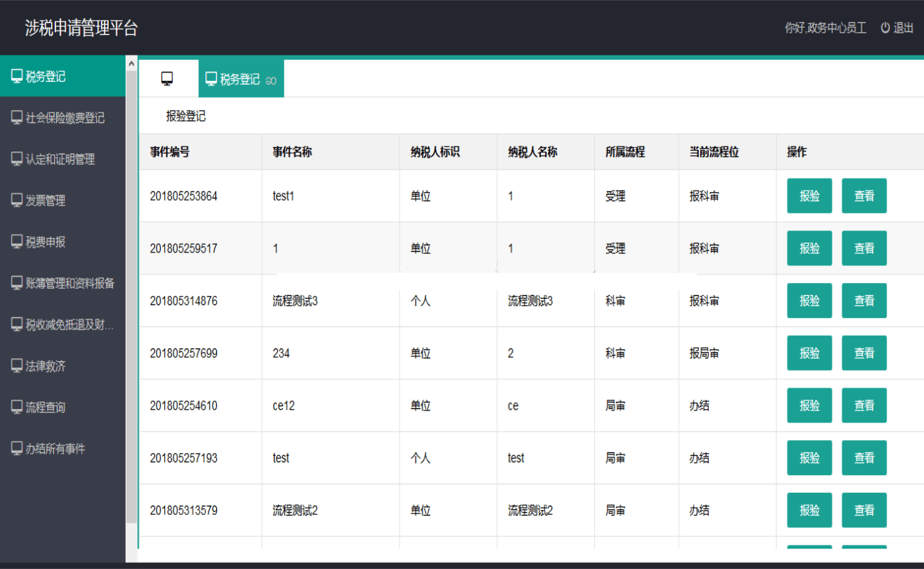Click 查看 for event ce12

coord(864,405)
